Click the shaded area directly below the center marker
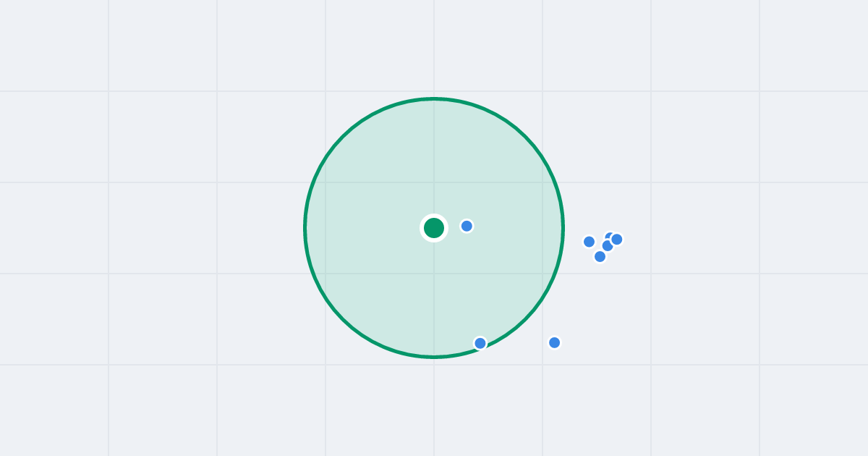The width and height of the screenshot is (868, 456). (x=434, y=297)
